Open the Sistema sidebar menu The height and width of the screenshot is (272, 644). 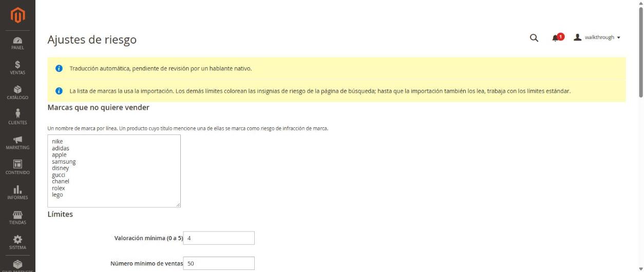pyautogui.click(x=17, y=243)
